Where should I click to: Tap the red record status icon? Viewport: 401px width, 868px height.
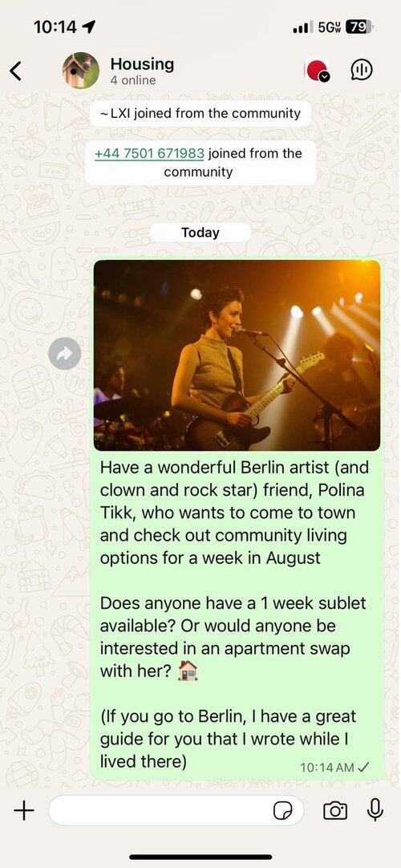pyautogui.click(x=317, y=71)
